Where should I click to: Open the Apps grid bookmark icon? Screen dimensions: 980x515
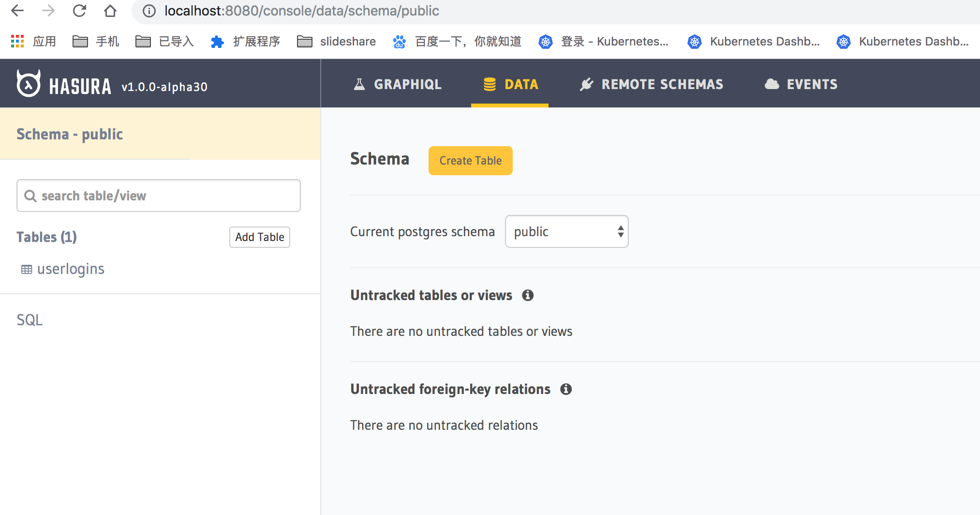[17, 41]
